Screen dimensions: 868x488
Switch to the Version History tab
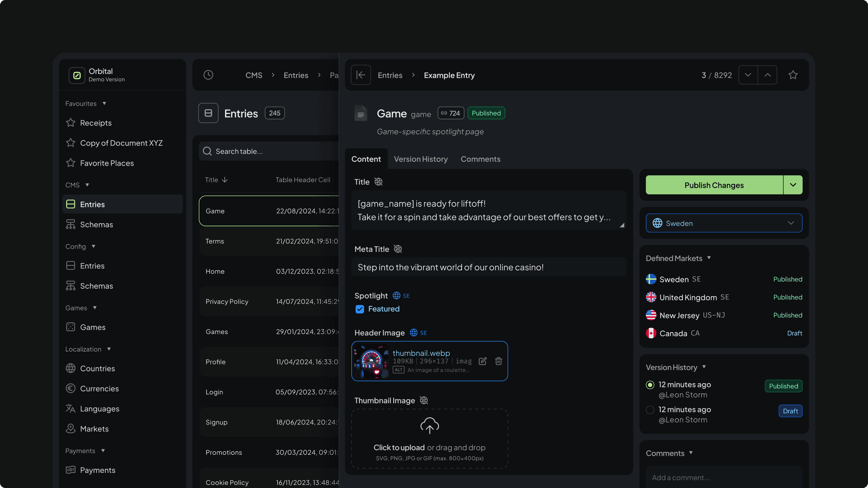tap(421, 159)
